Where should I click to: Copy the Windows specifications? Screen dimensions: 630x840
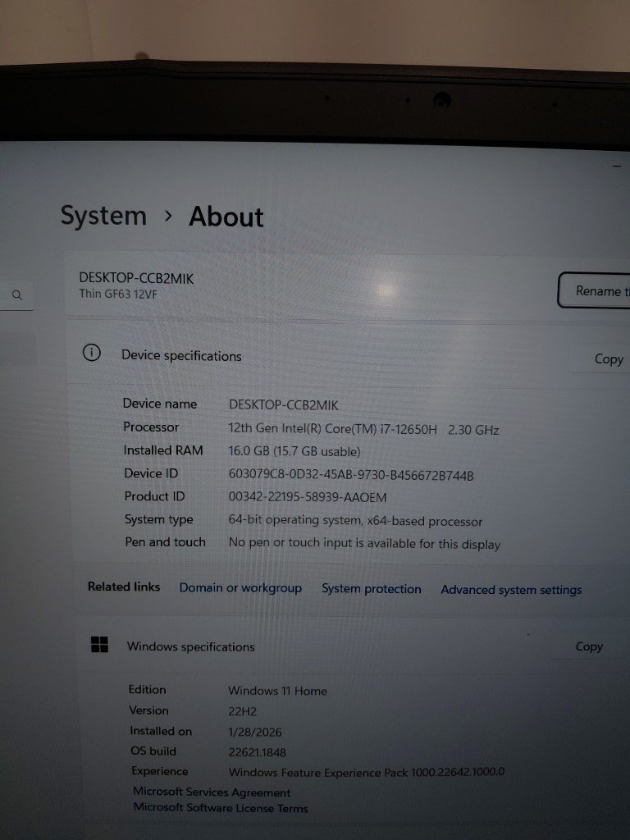click(589, 646)
